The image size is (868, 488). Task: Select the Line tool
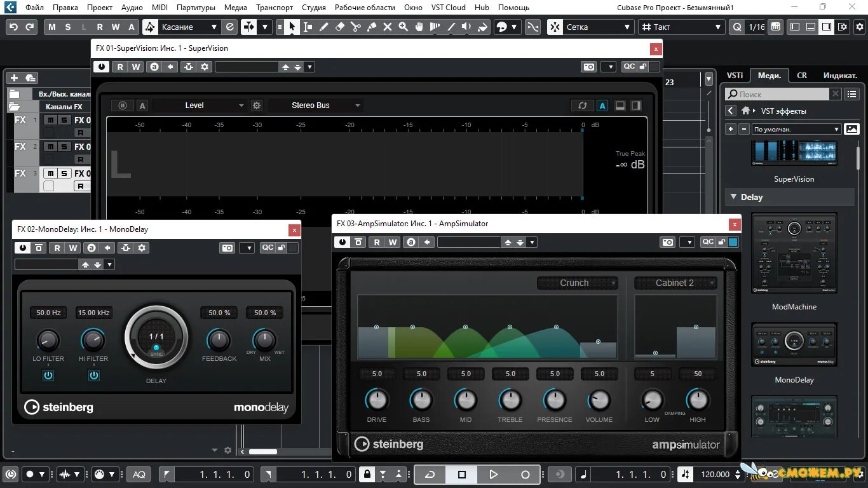[451, 27]
